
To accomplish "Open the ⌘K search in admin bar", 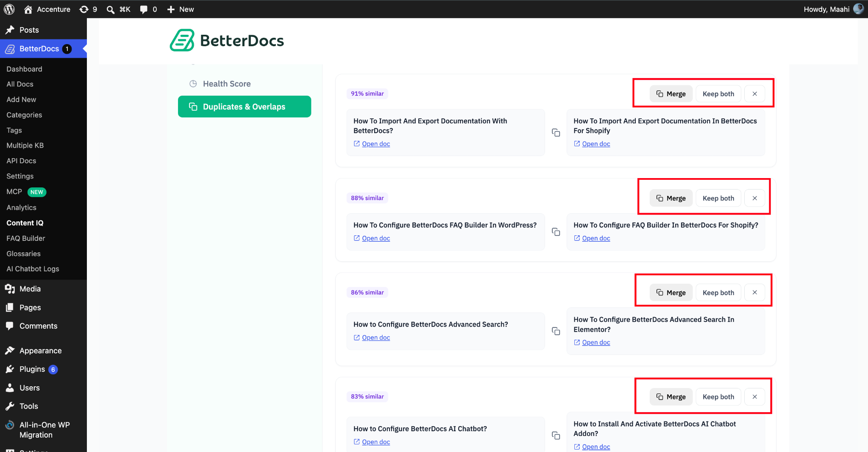I will point(118,9).
